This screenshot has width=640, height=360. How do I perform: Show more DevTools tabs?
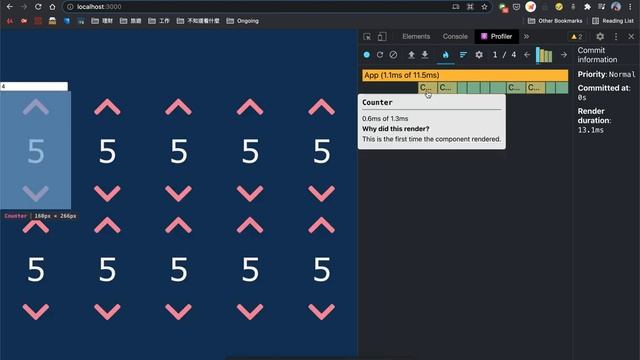[527, 36]
